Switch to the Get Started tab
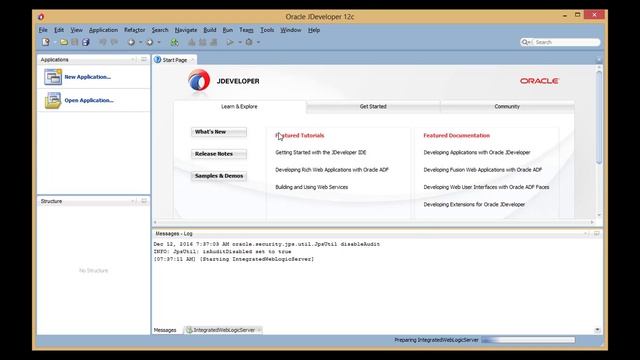The width and height of the screenshot is (640, 360). pyautogui.click(x=373, y=107)
